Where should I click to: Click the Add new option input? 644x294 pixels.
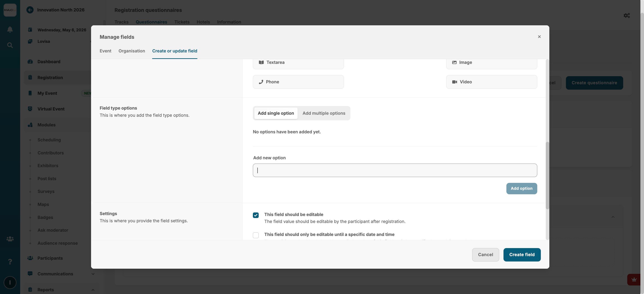tap(395, 170)
